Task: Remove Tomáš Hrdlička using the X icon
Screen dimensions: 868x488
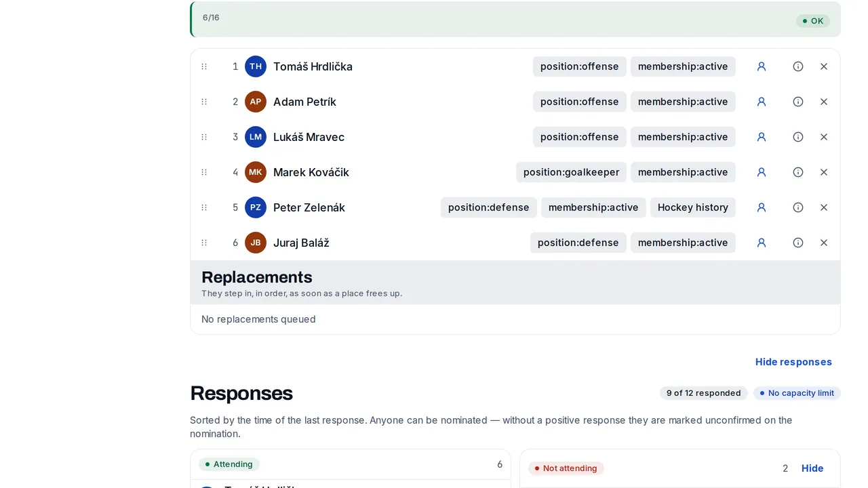Action: pos(824,66)
